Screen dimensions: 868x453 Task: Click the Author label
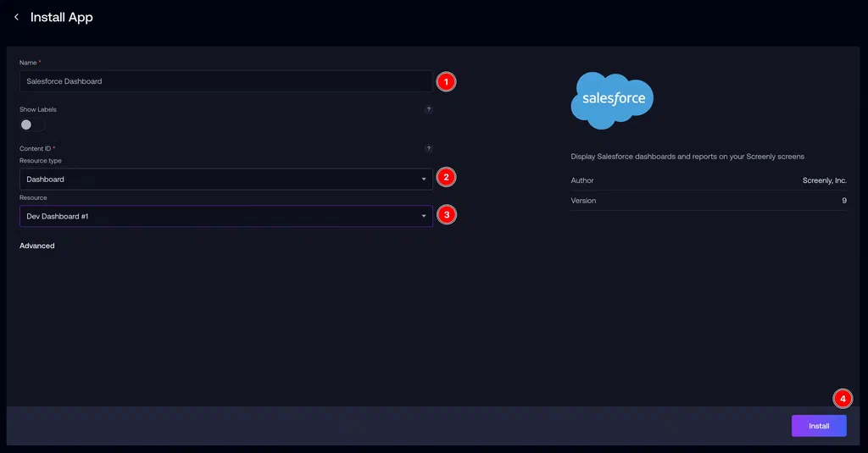582,180
